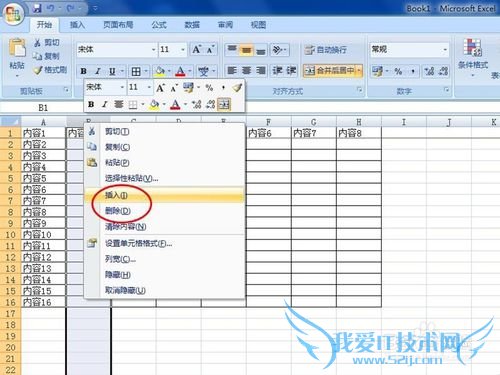This screenshot has width=500, height=375.
Task: Enable wrap text 自动换行
Action: click(325, 50)
